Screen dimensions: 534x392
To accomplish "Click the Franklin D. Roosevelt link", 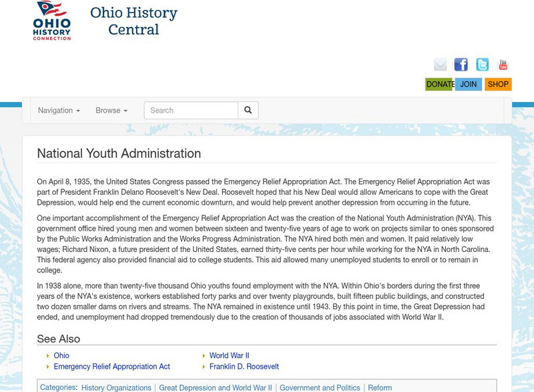I will point(246,366).
